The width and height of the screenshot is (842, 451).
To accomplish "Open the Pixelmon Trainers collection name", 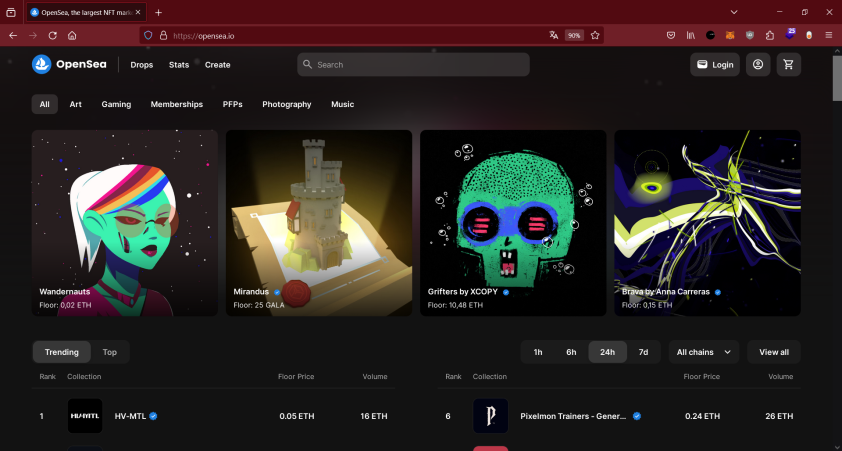I will coord(574,416).
